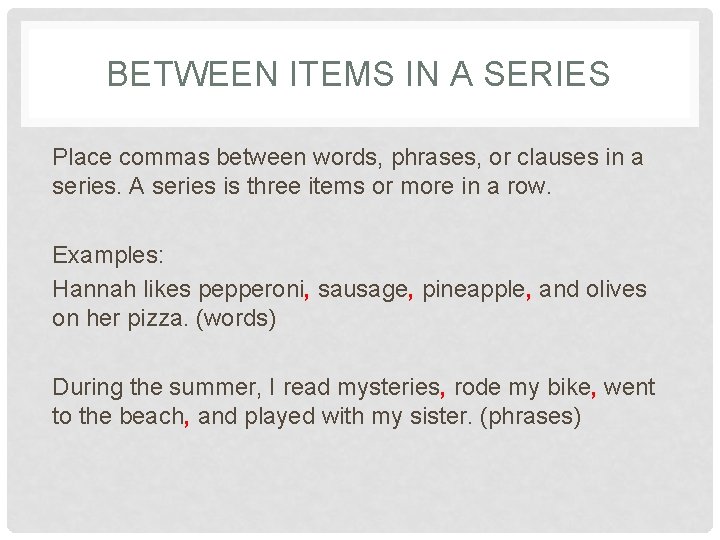Click the red comma after 'pineapple'
This screenshot has height=540, width=720.
[x=529, y=296]
